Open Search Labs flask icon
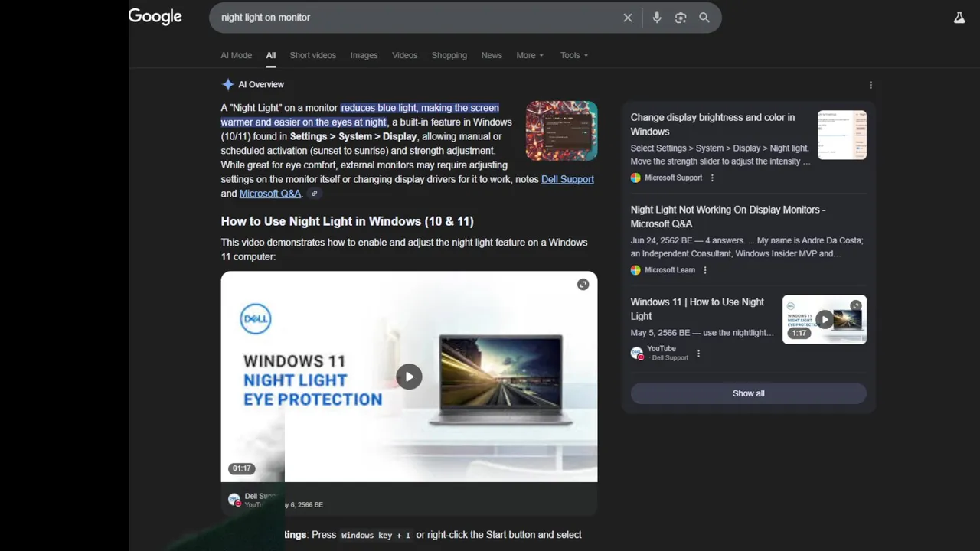This screenshot has height=551, width=980. (x=959, y=18)
